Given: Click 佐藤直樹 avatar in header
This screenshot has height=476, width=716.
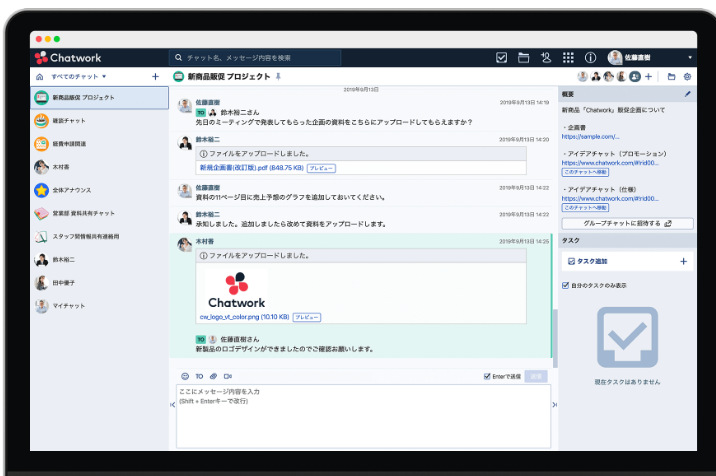Looking at the screenshot, I should 615,58.
